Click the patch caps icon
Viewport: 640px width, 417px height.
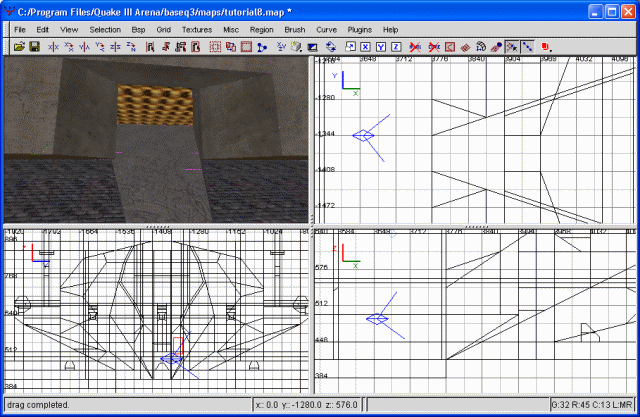pos(496,47)
